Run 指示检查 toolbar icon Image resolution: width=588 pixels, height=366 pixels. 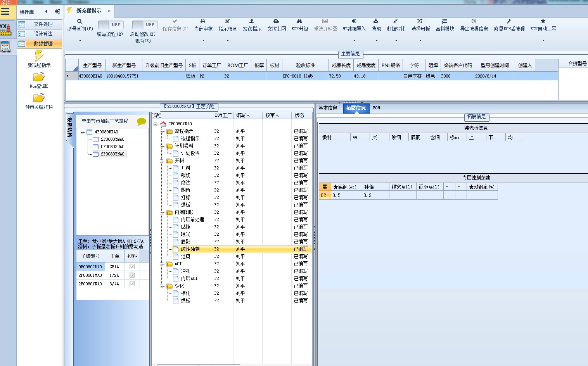tap(227, 21)
